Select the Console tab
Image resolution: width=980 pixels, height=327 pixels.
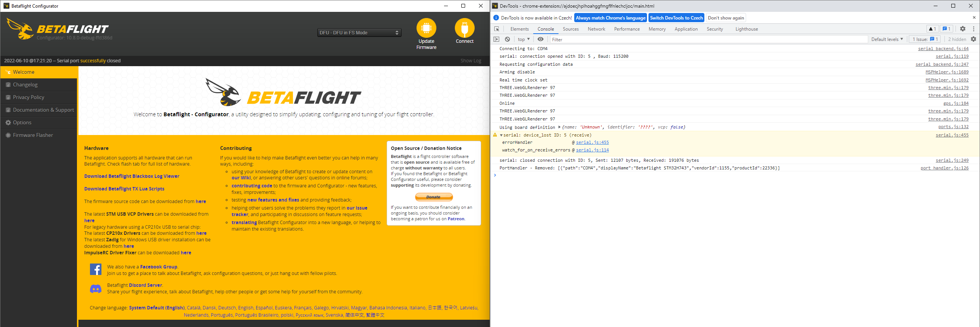(546, 29)
